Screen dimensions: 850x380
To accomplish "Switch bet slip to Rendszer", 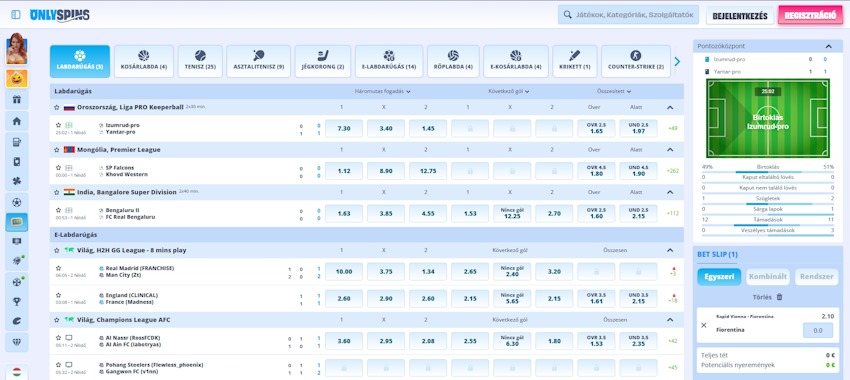I will click(816, 276).
